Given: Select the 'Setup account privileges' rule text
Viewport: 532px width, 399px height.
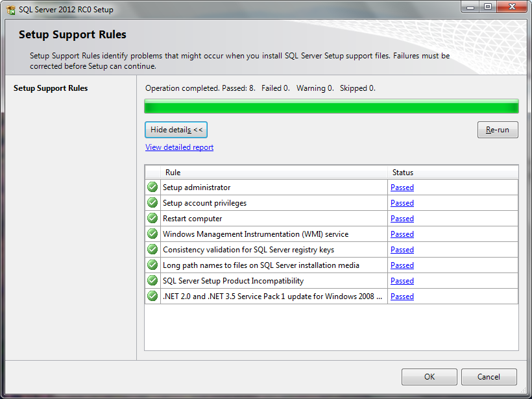Looking at the screenshot, I should pos(204,203).
